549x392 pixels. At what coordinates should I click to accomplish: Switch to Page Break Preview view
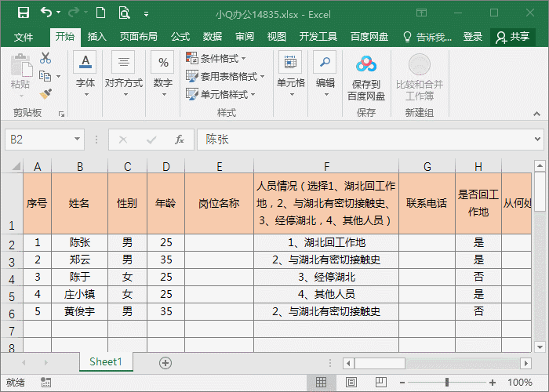381,383
